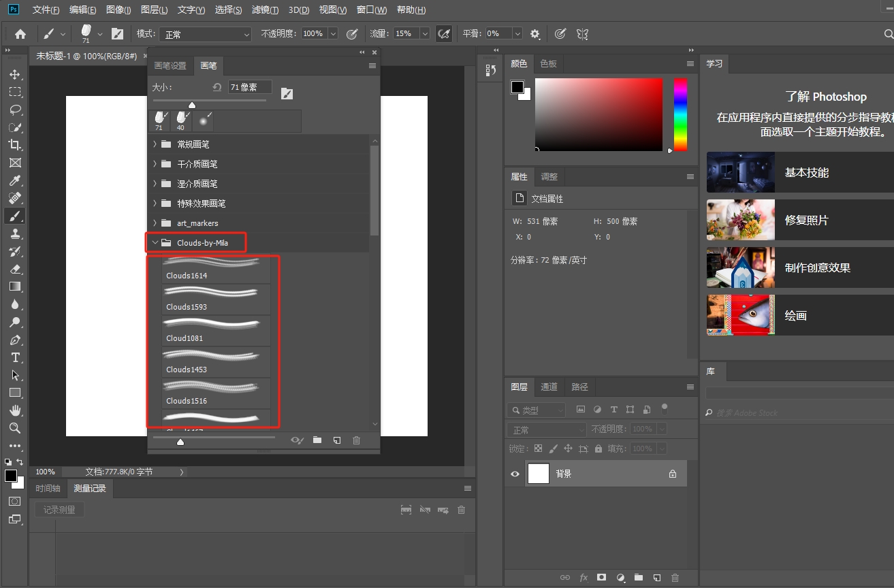894x588 pixels.
Task: Hide the 背景 layer visibility eye
Action: tap(515, 474)
